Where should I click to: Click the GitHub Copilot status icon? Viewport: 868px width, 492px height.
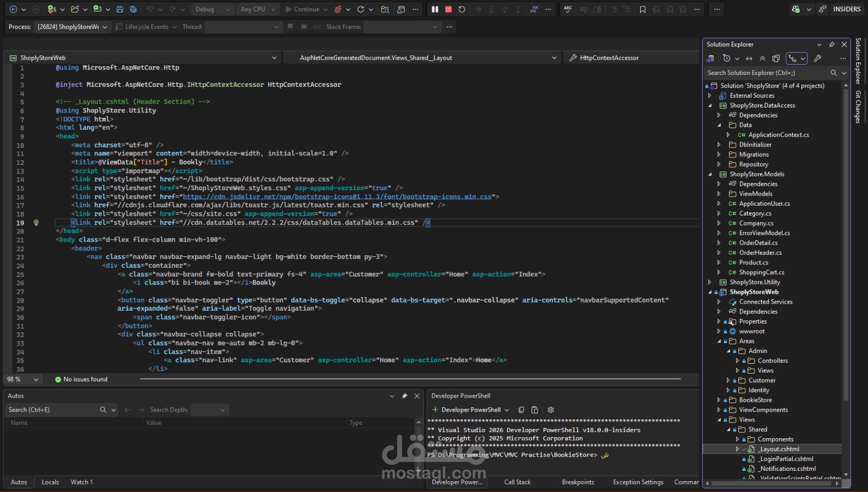coord(796,9)
